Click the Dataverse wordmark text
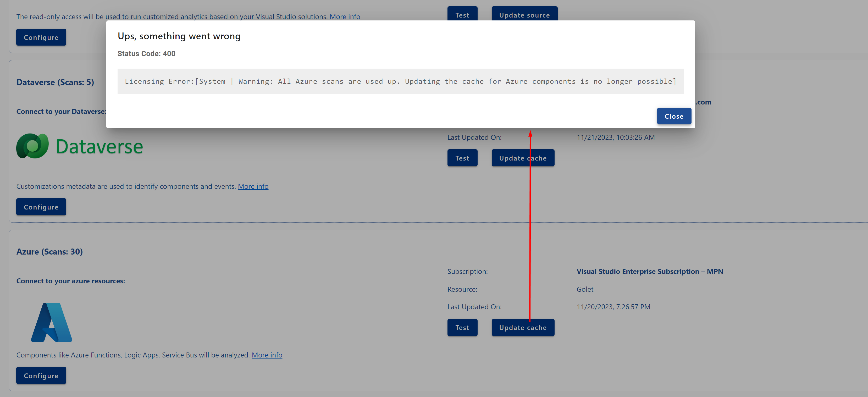Screen dimensions: 868x397 tap(99, 147)
